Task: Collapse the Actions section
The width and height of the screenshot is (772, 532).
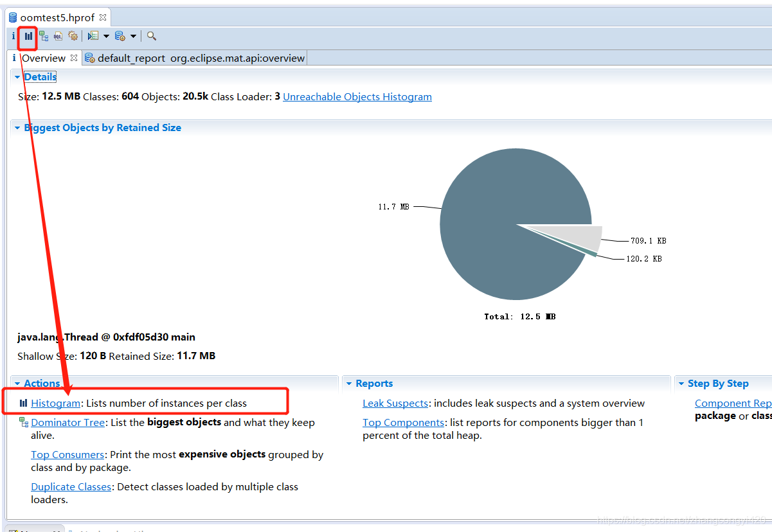Action: (x=17, y=384)
